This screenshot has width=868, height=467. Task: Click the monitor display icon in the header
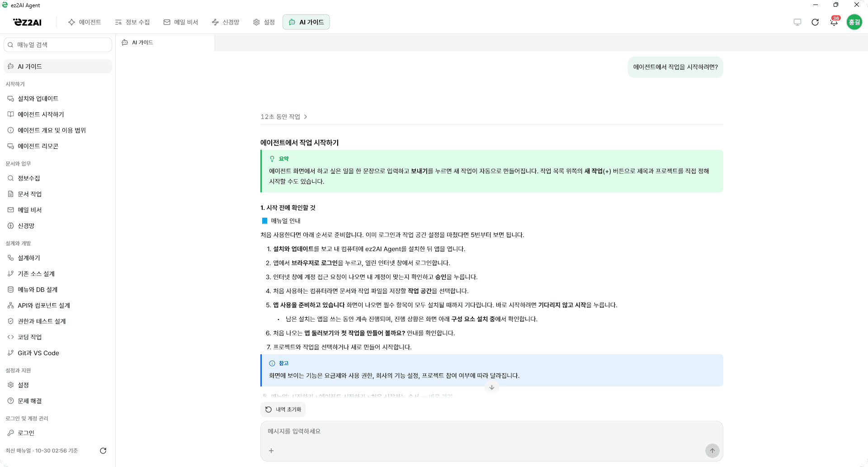click(x=797, y=22)
